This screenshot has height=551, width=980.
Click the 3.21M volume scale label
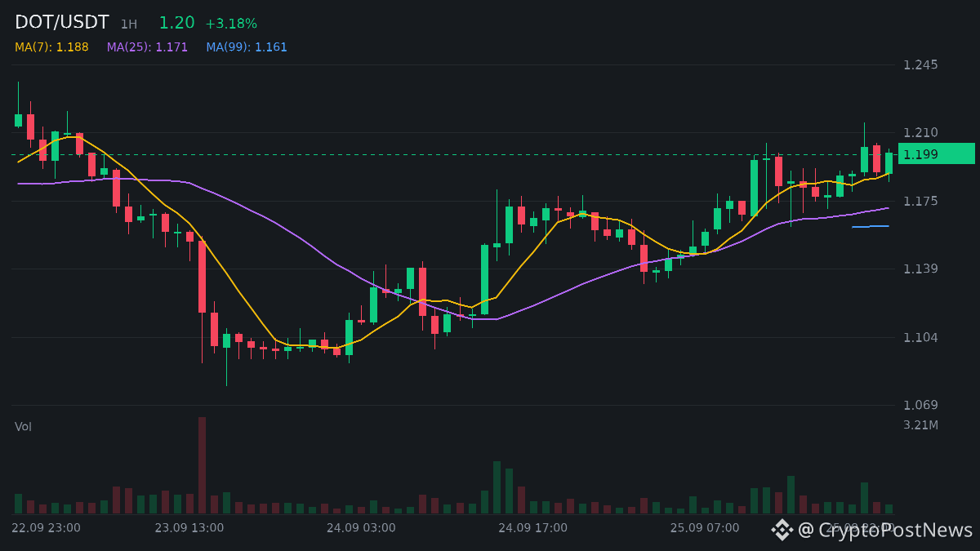920,425
